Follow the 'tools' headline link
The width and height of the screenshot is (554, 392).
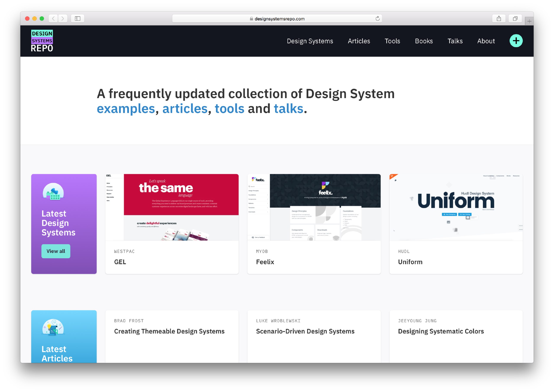point(229,109)
